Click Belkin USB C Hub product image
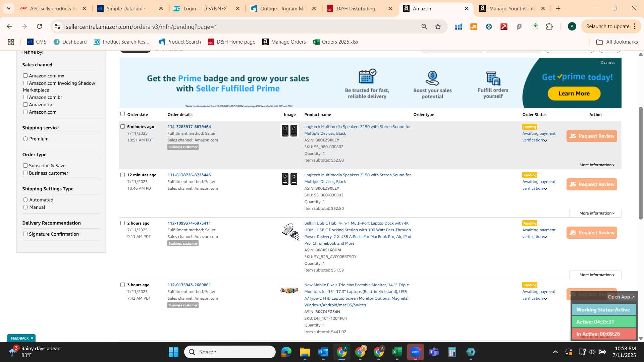 (x=290, y=232)
